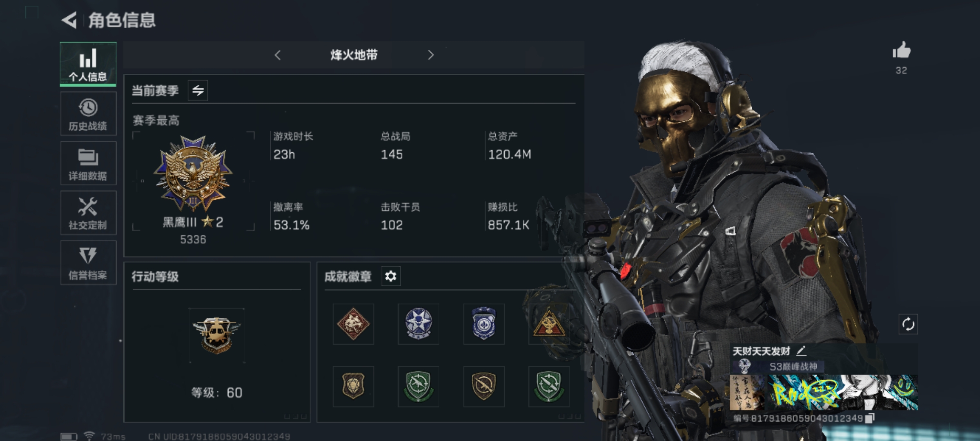The width and height of the screenshot is (980, 441).
Task: Open 详细数据 sidebar section
Action: [x=88, y=163]
